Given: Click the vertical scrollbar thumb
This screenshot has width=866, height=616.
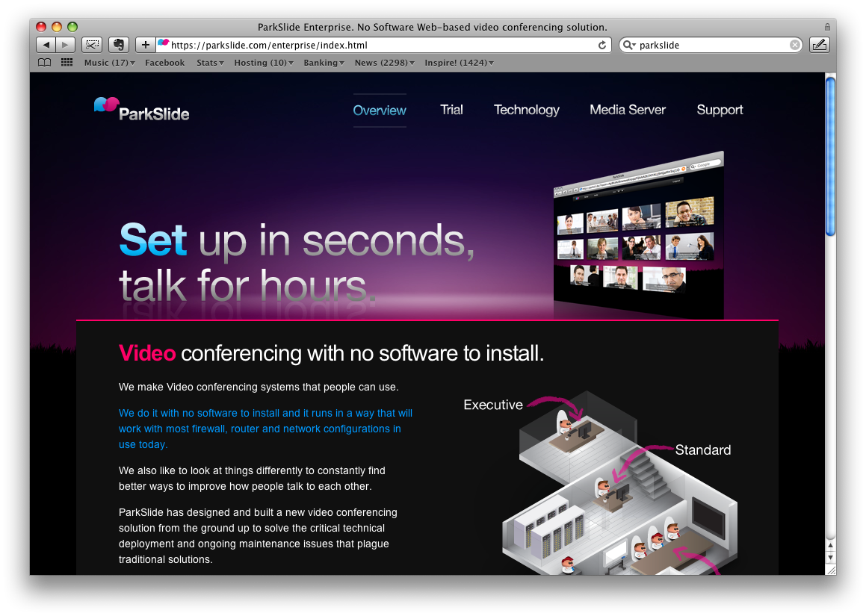Looking at the screenshot, I should [830, 157].
